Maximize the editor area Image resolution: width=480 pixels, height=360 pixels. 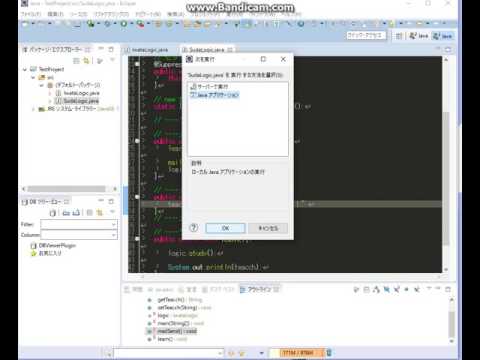(x=448, y=49)
